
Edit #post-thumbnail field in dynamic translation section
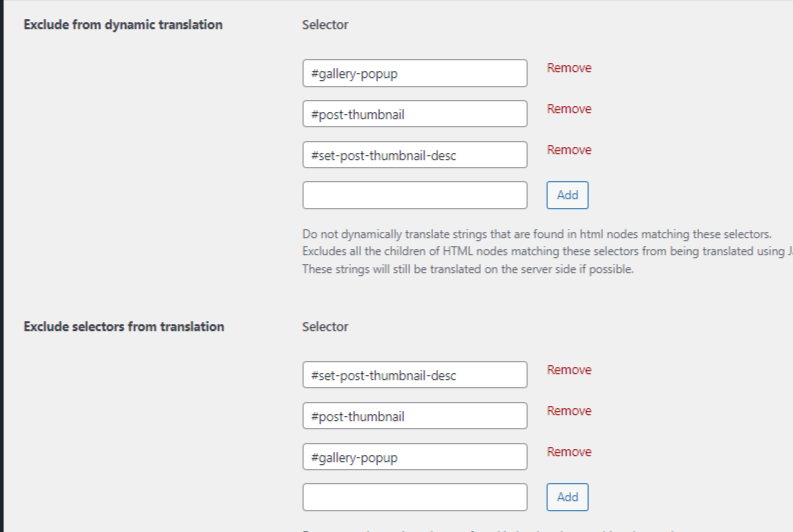click(415, 114)
